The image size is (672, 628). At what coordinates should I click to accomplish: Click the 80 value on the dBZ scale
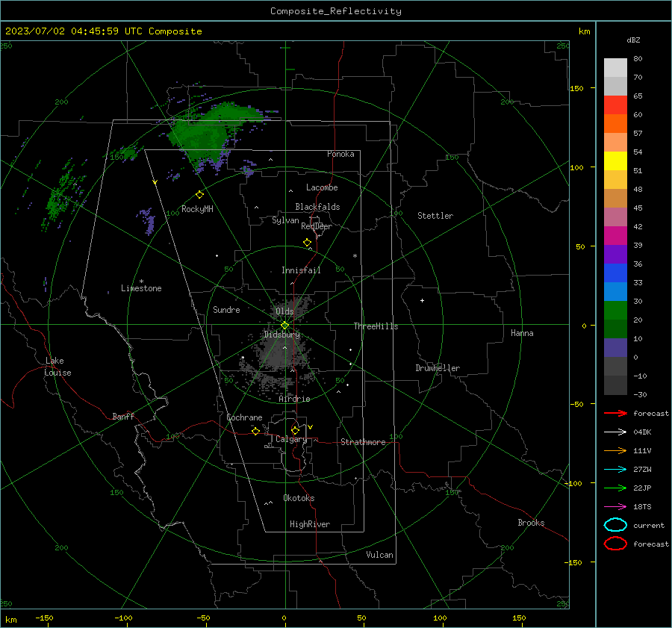(638, 59)
